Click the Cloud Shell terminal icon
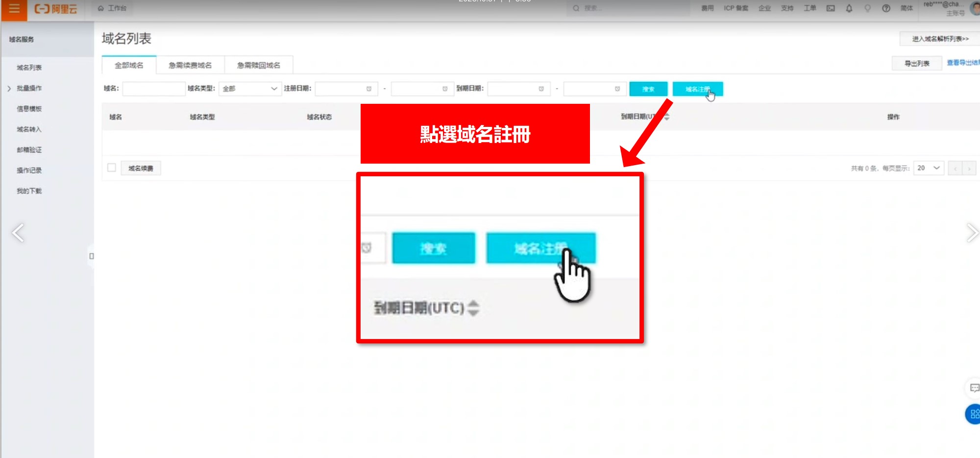The image size is (980, 458). click(831, 8)
